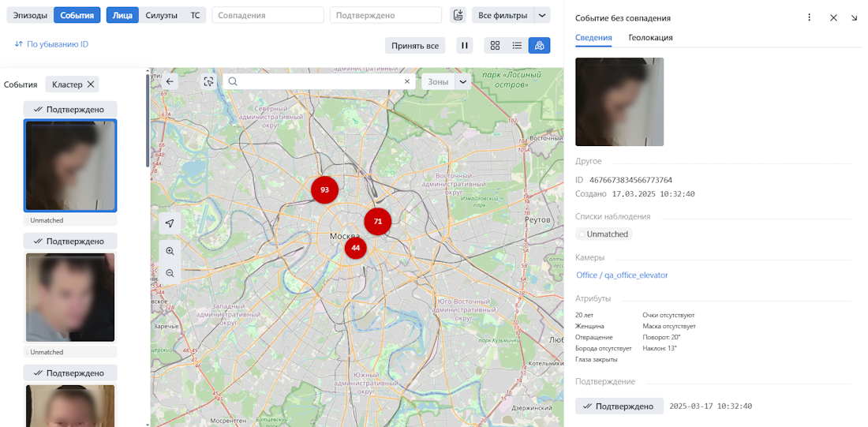Toggle the Эпизоды view
868x427 pixels.
click(x=30, y=15)
